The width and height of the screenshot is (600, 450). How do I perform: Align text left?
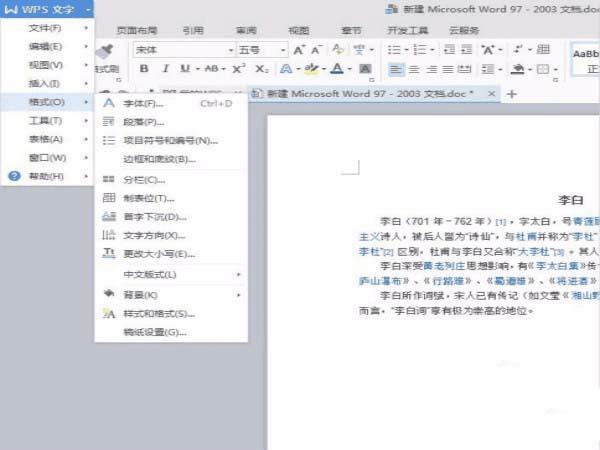(x=396, y=69)
